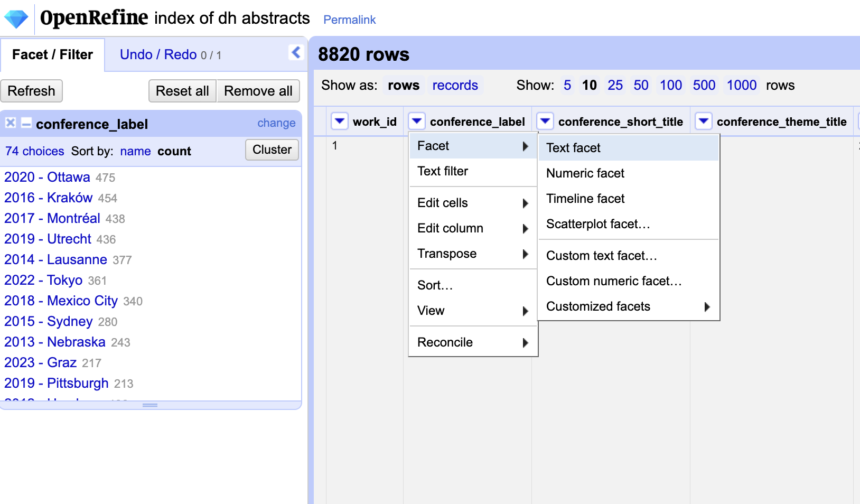Click the OpenRefine diamond logo
This screenshot has height=504, width=860.
pos(16,19)
